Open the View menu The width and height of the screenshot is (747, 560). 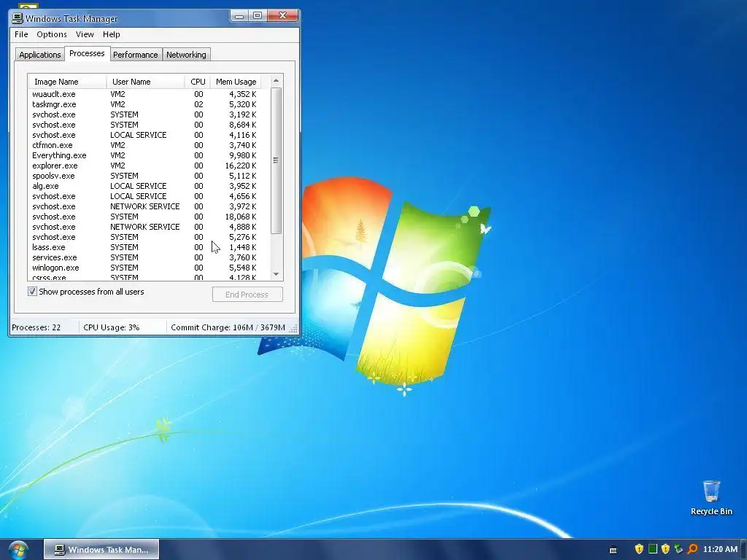[x=85, y=34]
